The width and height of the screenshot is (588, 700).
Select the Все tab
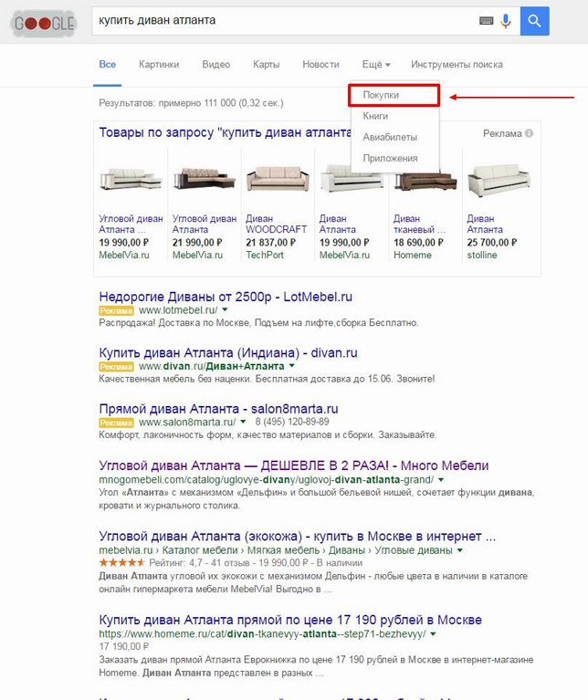107,64
